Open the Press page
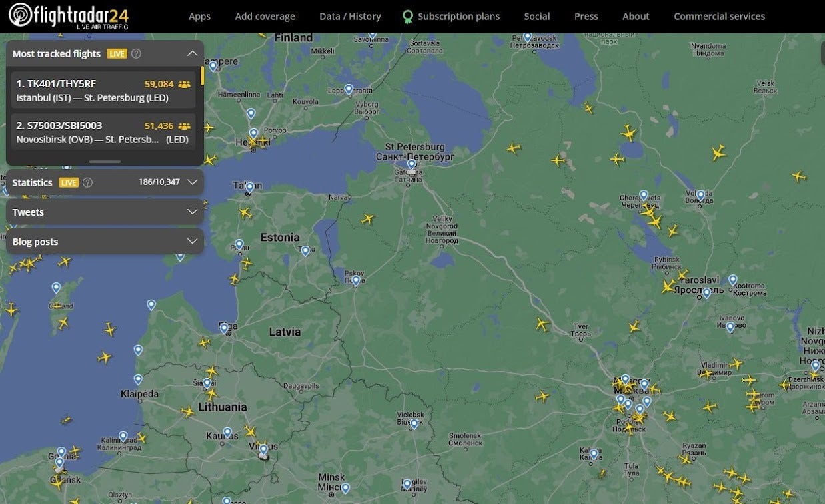Screen dimensions: 825x504 click(x=586, y=16)
